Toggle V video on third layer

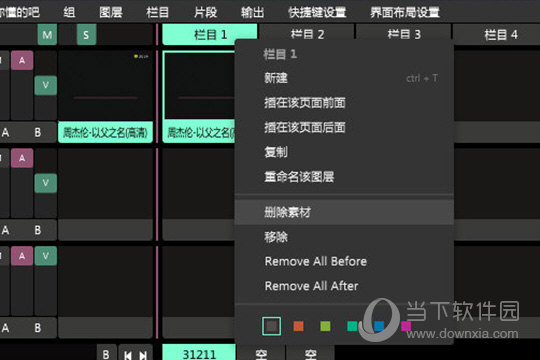tap(45, 256)
